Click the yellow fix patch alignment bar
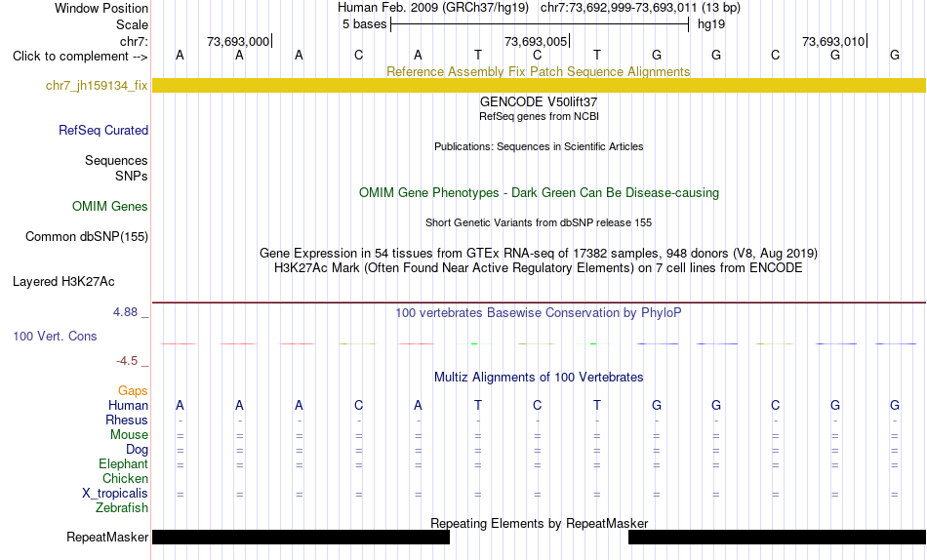 tap(539, 85)
